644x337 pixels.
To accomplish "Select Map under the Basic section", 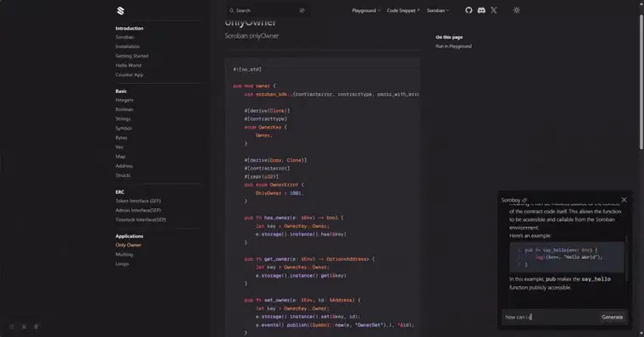I will (120, 157).
